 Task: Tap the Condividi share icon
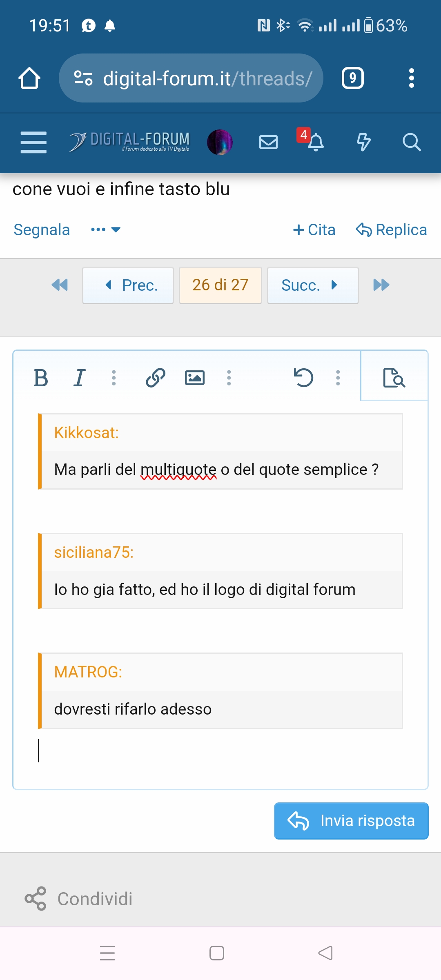coord(36,898)
